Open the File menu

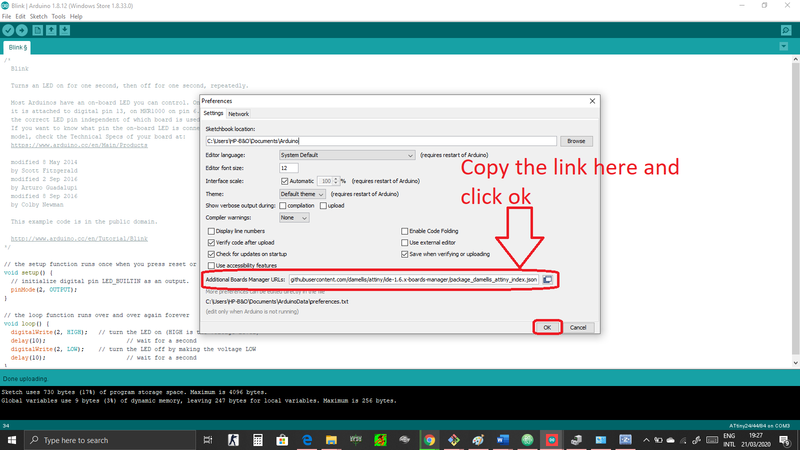6,16
